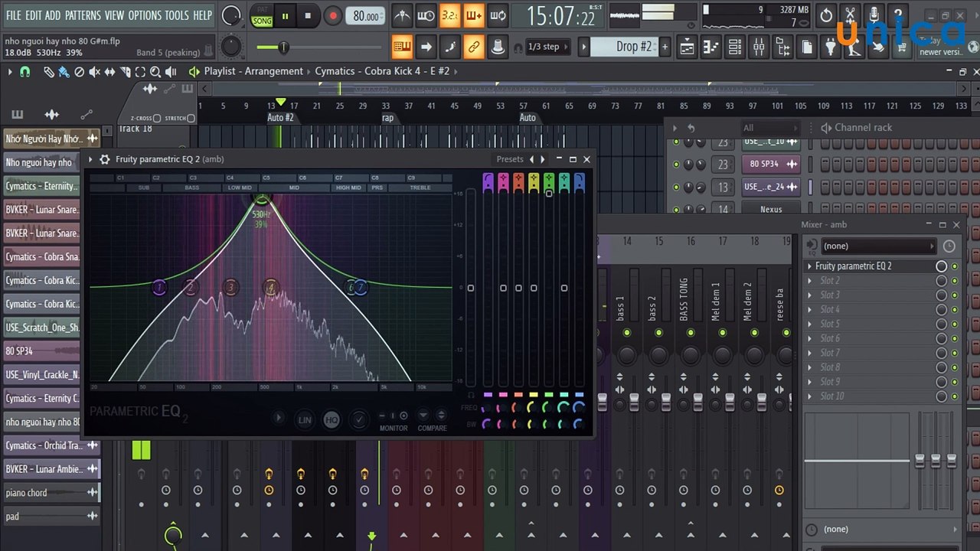Select EQ band 1 node
This screenshot has height=551, width=980.
(x=158, y=288)
